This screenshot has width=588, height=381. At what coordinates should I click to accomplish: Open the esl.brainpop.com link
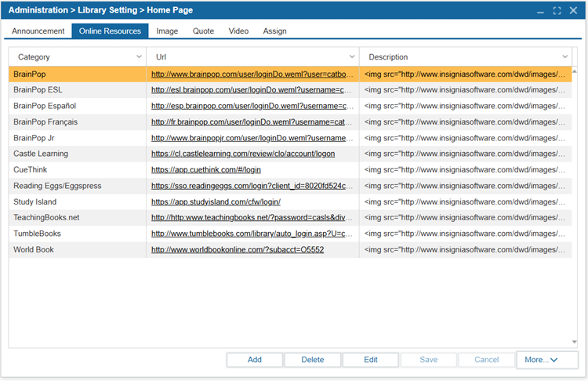(x=251, y=90)
